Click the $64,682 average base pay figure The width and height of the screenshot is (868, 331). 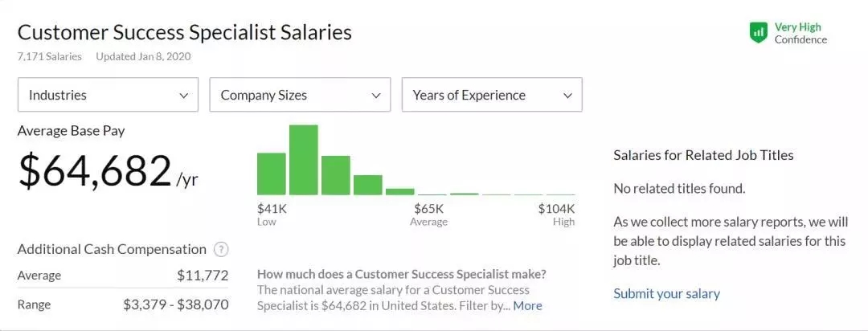(x=95, y=170)
